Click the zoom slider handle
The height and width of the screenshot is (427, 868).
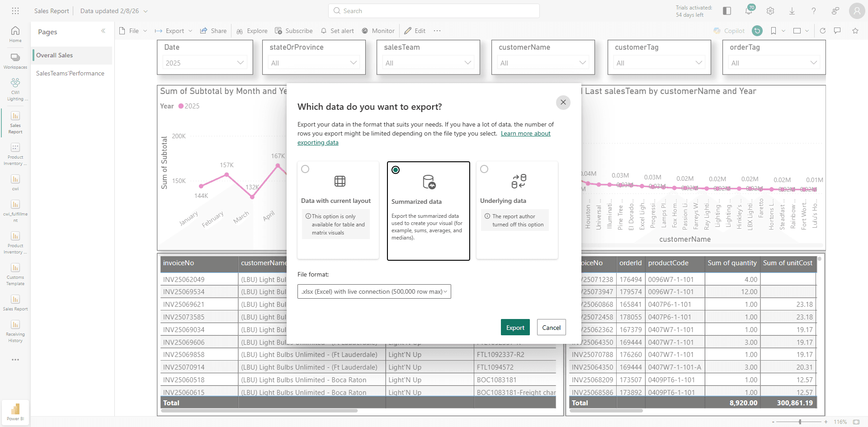tap(800, 422)
